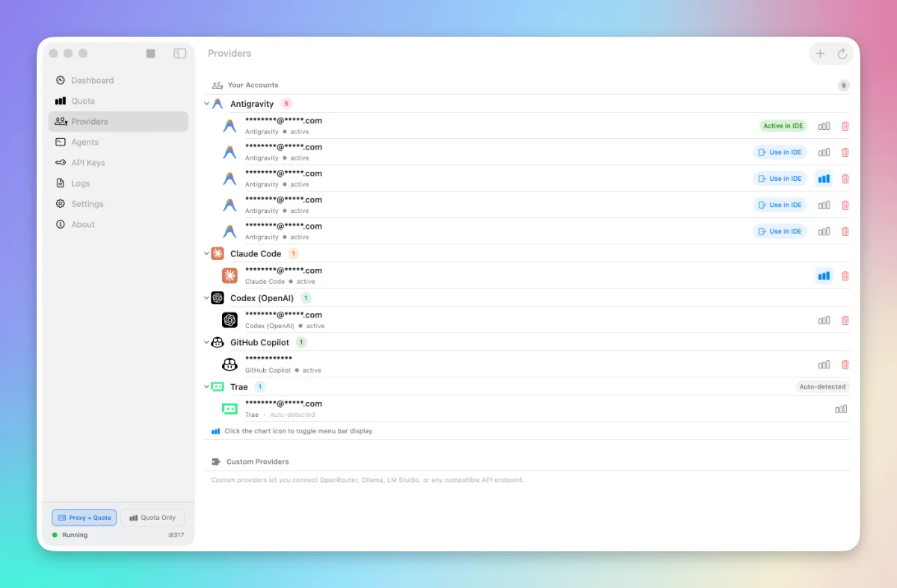Click the Trae account row icon
The width and height of the screenshot is (897, 588).
tap(229, 409)
